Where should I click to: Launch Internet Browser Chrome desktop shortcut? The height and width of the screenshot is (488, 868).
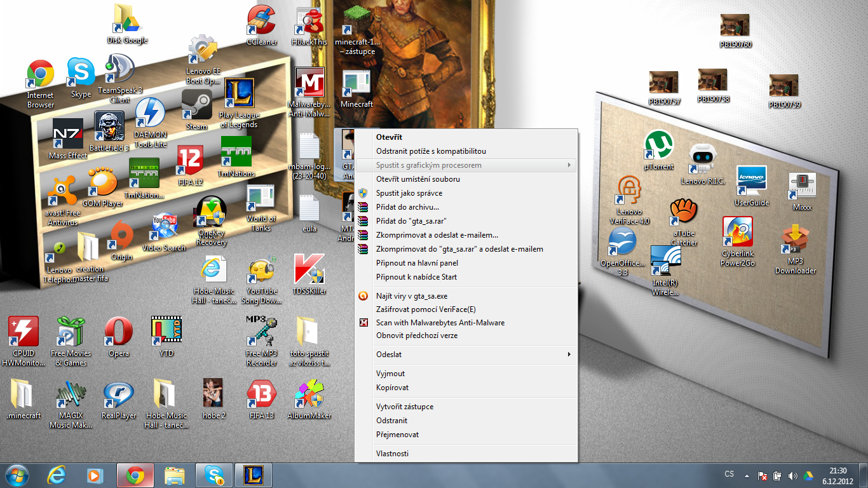[40, 85]
